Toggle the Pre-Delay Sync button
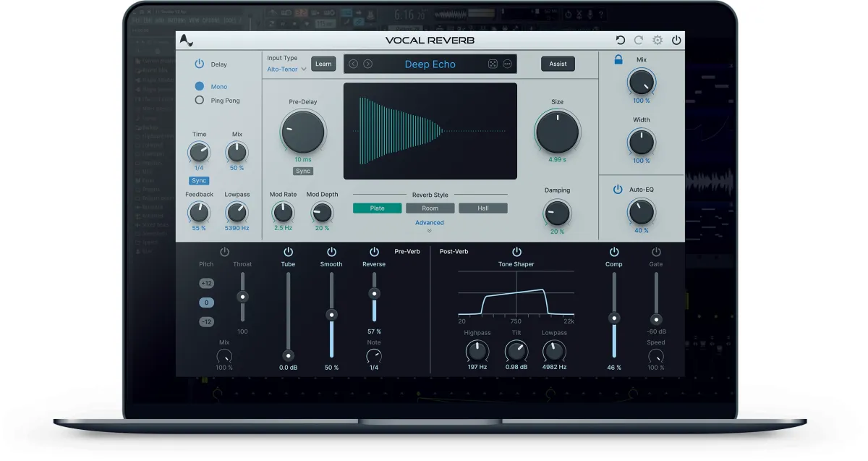868x461 pixels. point(303,171)
